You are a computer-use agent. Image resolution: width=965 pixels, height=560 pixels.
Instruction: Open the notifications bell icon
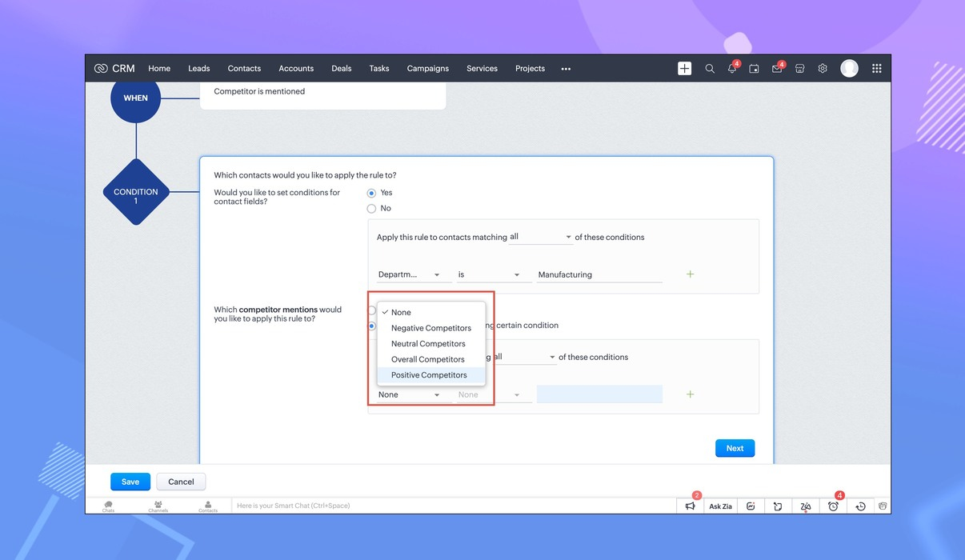pyautogui.click(x=731, y=69)
